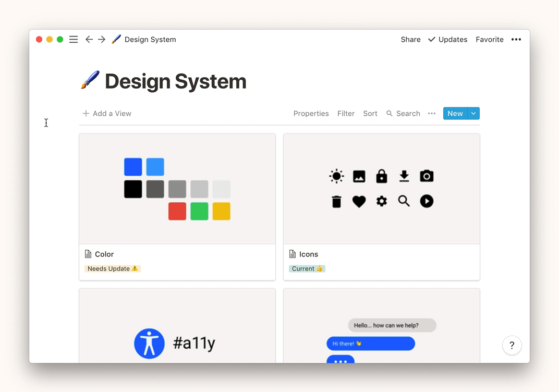Image resolution: width=559 pixels, height=392 pixels.
Task: Click the Share button
Action: pyautogui.click(x=410, y=40)
